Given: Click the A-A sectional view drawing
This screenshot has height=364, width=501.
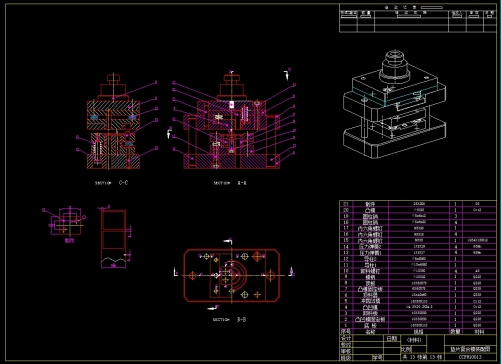Looking at the screenshot, I should 231,121.
